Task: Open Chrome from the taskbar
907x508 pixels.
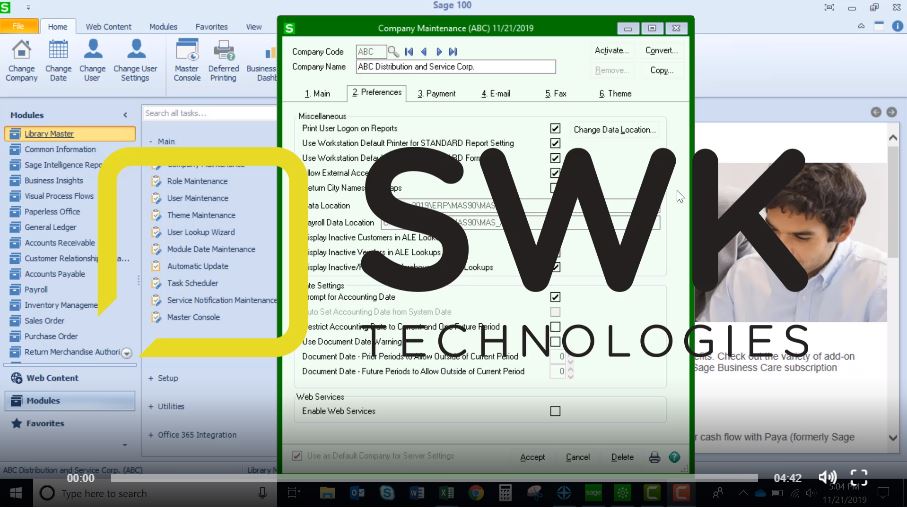Action: (x=476, y=493)
